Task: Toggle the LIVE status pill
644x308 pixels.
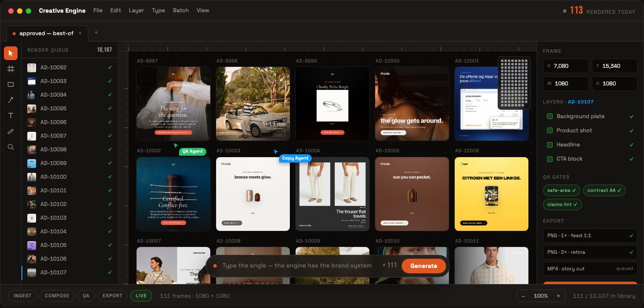Action: point(141,296)
